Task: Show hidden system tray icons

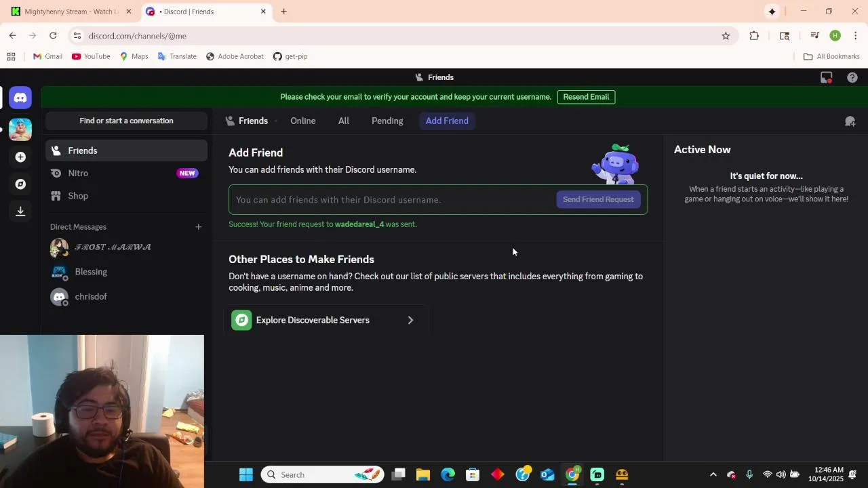Action: pyautogui.click(x=713, y=475)
